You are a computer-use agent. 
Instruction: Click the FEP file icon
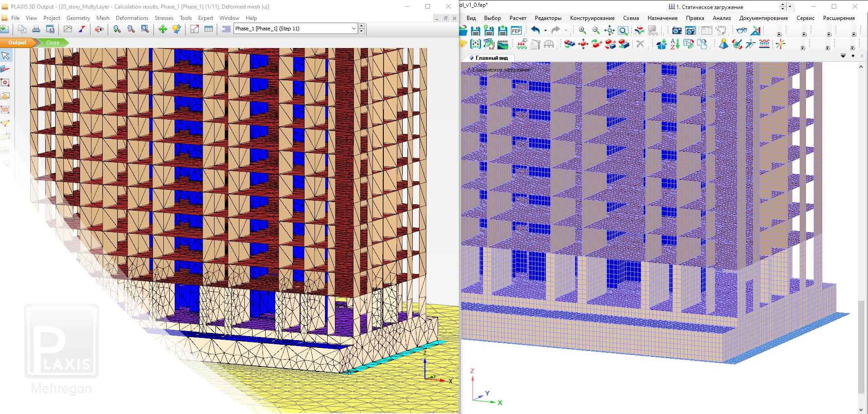pos(516,31)
